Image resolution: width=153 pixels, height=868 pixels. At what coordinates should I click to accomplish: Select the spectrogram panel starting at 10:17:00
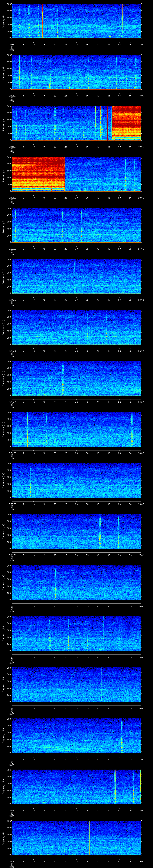[x=76, y=72]
